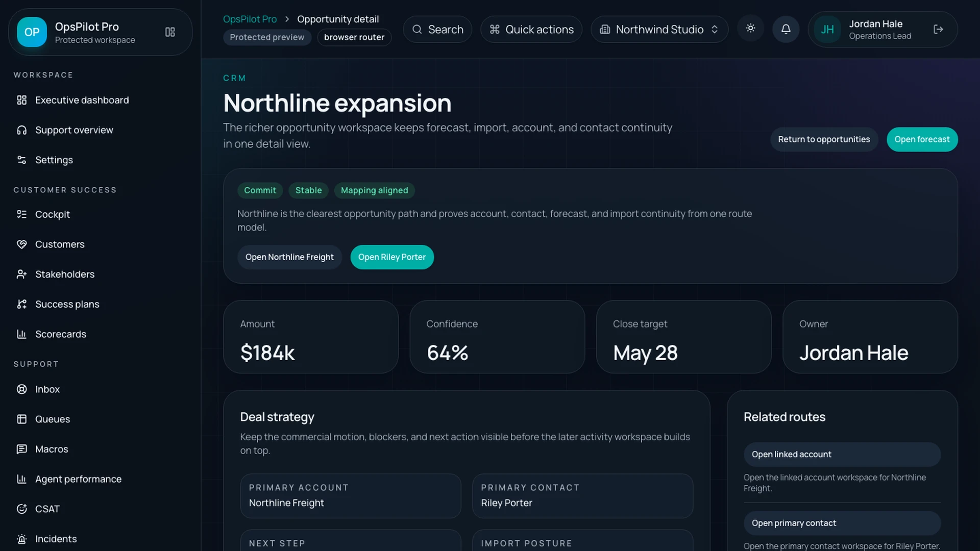Click Open Riley Porter
This screenshot has width=980, height=551.
click(x=392, y=257)
